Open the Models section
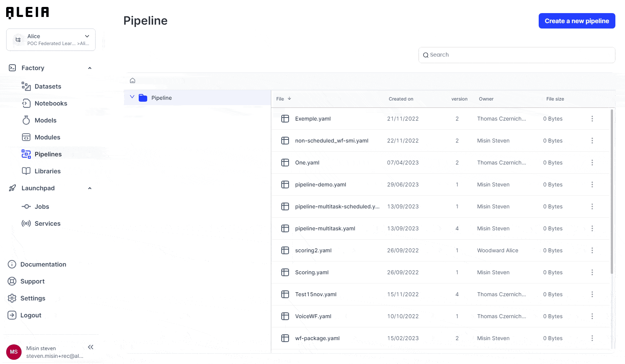The width and height of the screenshot is (625, 364). click(x=45, y=120)
